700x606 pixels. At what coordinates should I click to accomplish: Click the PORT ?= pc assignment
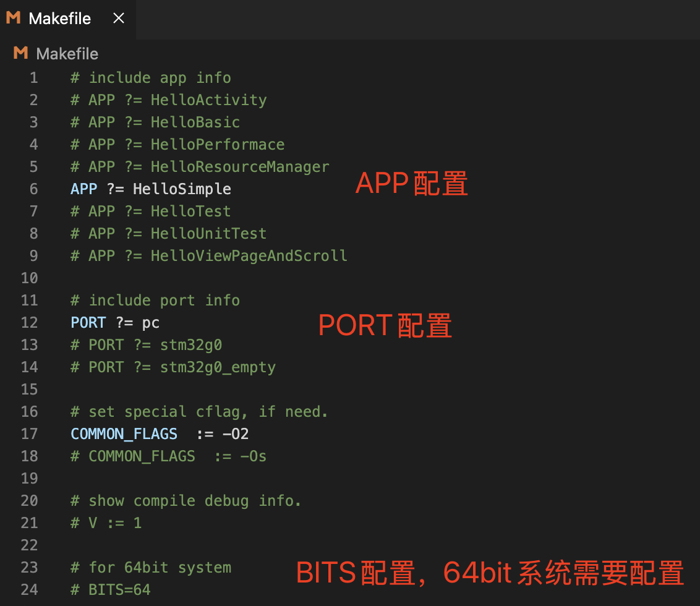click(114, 322)
